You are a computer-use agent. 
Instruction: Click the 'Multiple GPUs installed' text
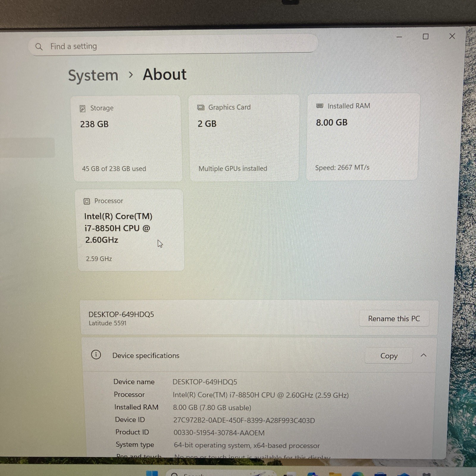pos(233,168)
